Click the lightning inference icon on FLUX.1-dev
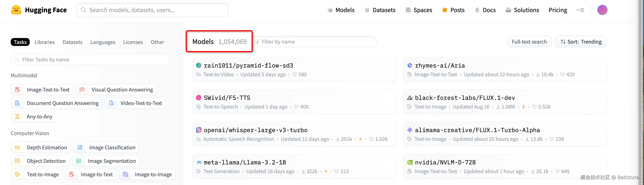 524,107
